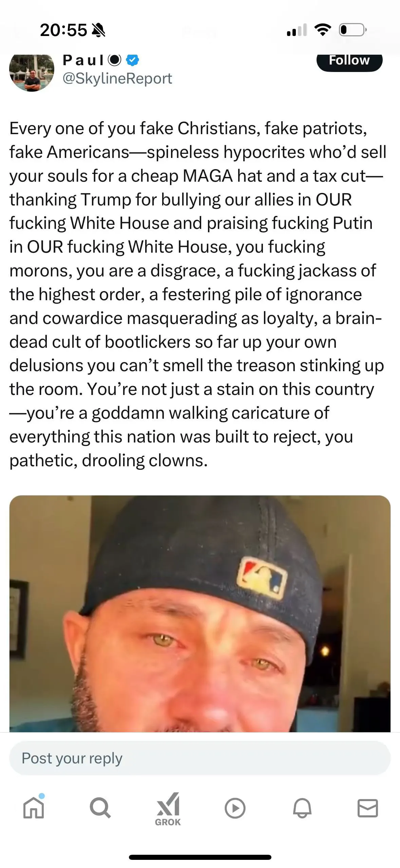This screenshot has width=400, height=868.
Task: Tap the battery indicator in status bar
Action: pos(353,30)
